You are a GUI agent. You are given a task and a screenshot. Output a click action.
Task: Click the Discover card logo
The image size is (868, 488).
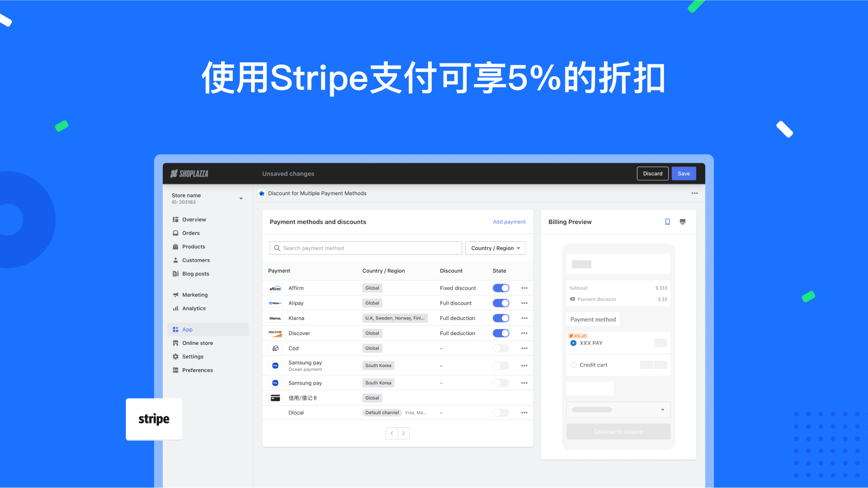[275, 333]
